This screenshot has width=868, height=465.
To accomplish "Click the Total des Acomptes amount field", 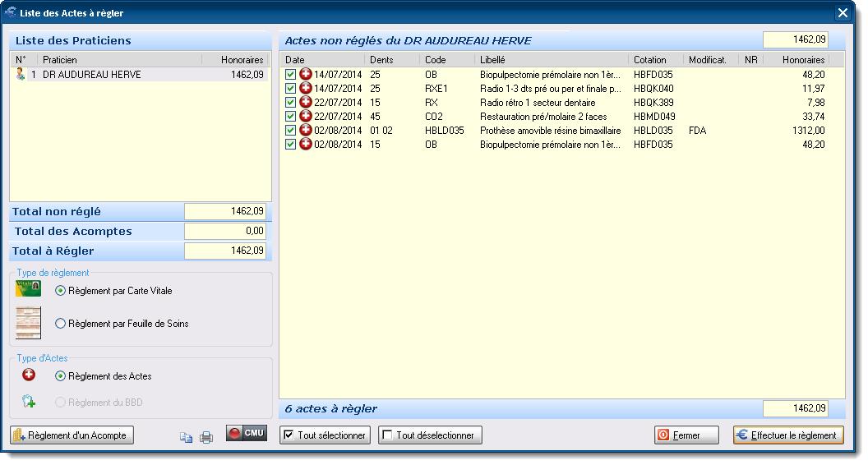I will pos(225,232).
